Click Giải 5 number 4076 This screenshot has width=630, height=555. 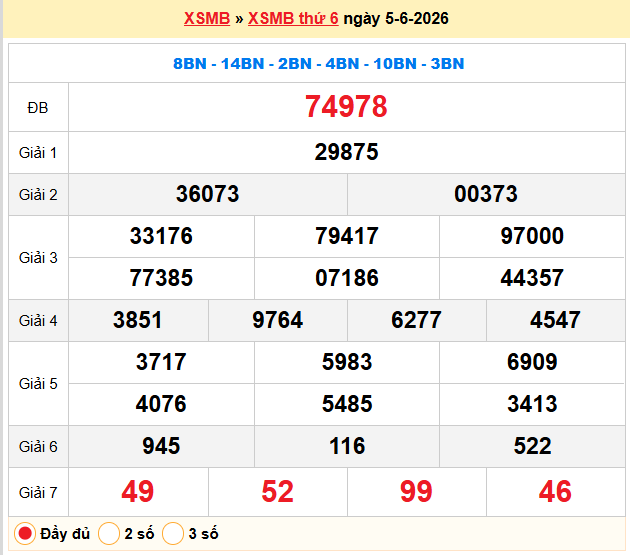pyautogui.click(x=161, y=404)
